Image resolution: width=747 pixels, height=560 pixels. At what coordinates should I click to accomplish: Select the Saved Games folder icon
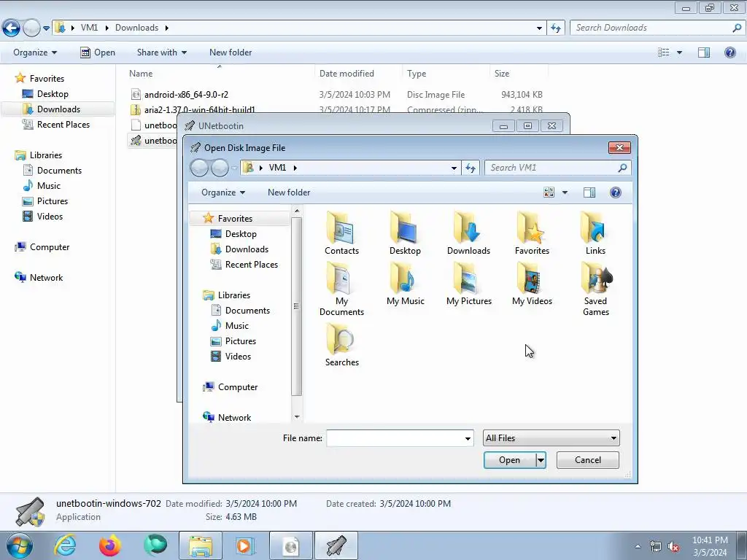coord(595,289)
